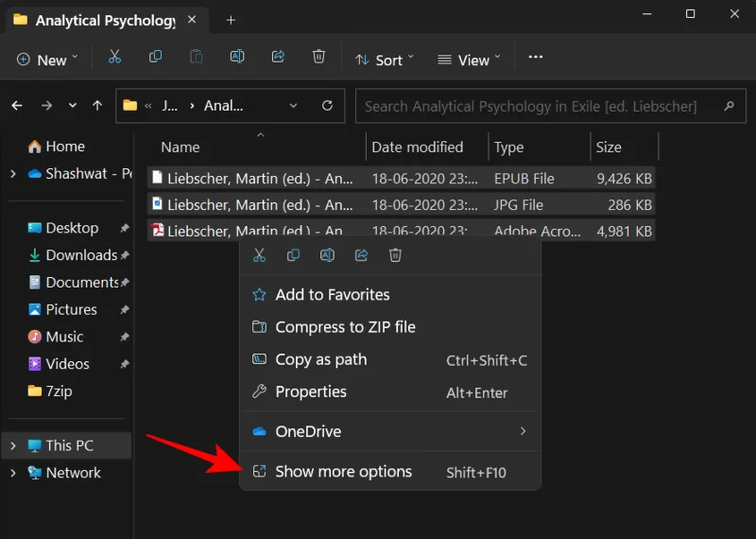Click the '9,426 KB' size cell
Image resolution: width=756 pixels, height=539 pixels.
(x=625, y=179)
